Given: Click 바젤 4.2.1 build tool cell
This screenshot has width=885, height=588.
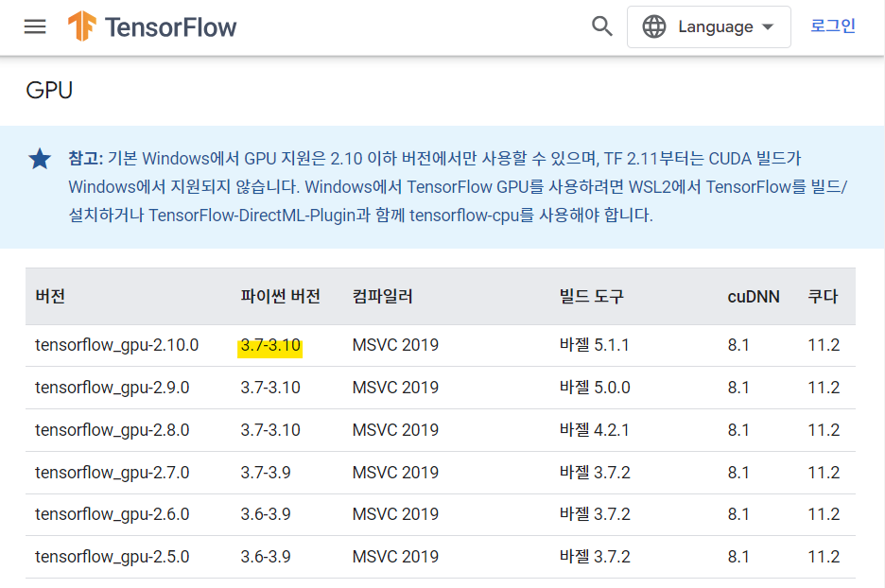Looking at the screenshot, I should 595,430.
